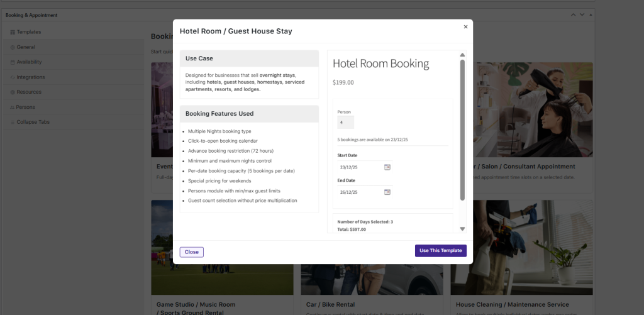The height and width of the screenshot is (315, 644).
Task: Click 'Click-to-open booking calendar' list item
Action: [223, 141]
